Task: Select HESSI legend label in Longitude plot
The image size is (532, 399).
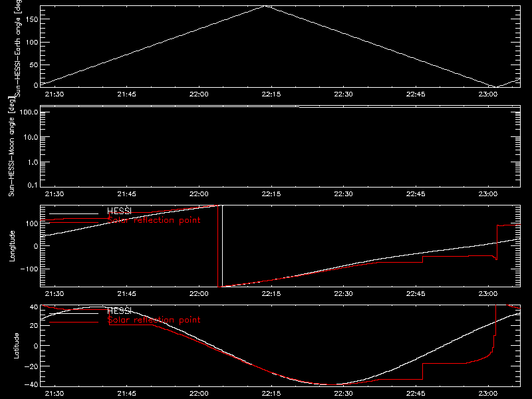Action: coord(119,211)
